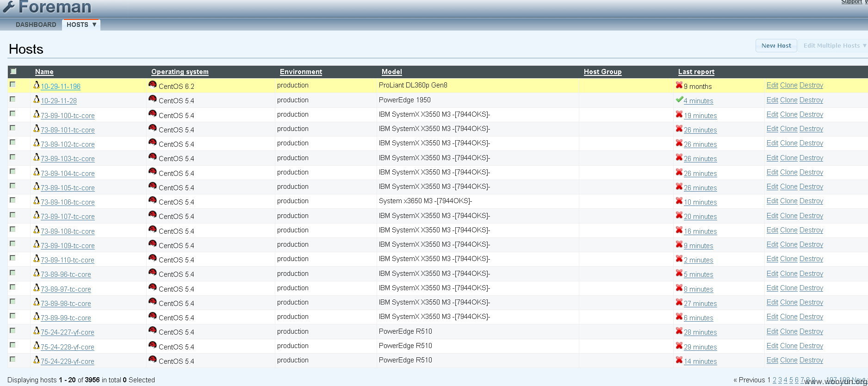Click red hat OS icon in 73-89-110-tc-core row
The height and width of the screenshot is (386, 868).
coord(152,258)
